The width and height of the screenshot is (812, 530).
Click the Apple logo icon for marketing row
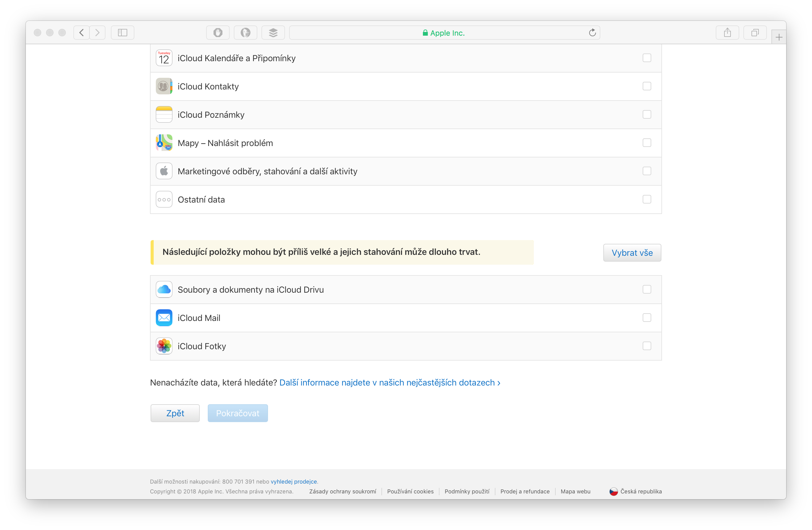click(x=164, y=171)
